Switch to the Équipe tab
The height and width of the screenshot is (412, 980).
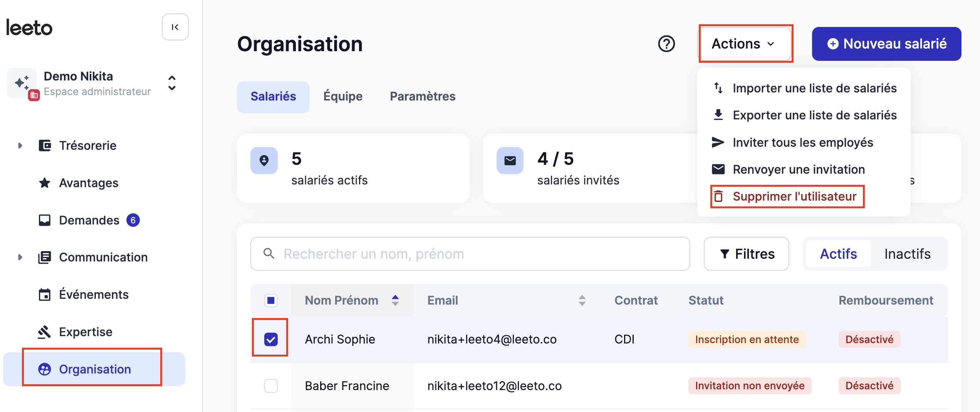(x=343, y=96)
